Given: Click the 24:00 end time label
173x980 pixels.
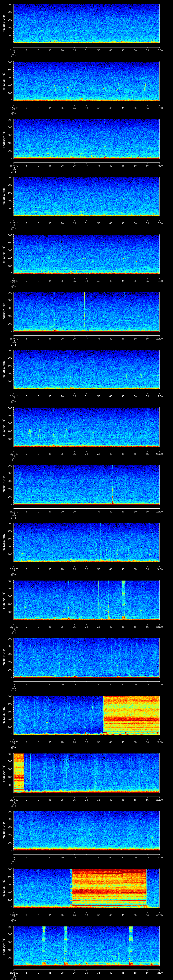Looking at the screenshot, I should tap(160, 569).
